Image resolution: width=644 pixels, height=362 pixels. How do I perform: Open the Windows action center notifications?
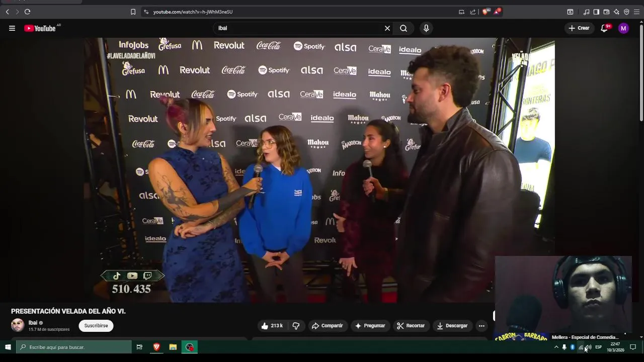coord(633,347)
